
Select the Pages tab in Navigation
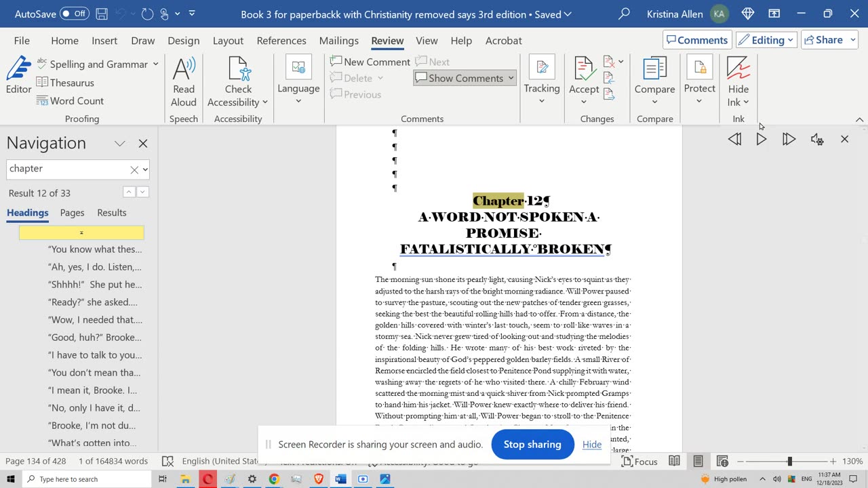pos(73,213)
